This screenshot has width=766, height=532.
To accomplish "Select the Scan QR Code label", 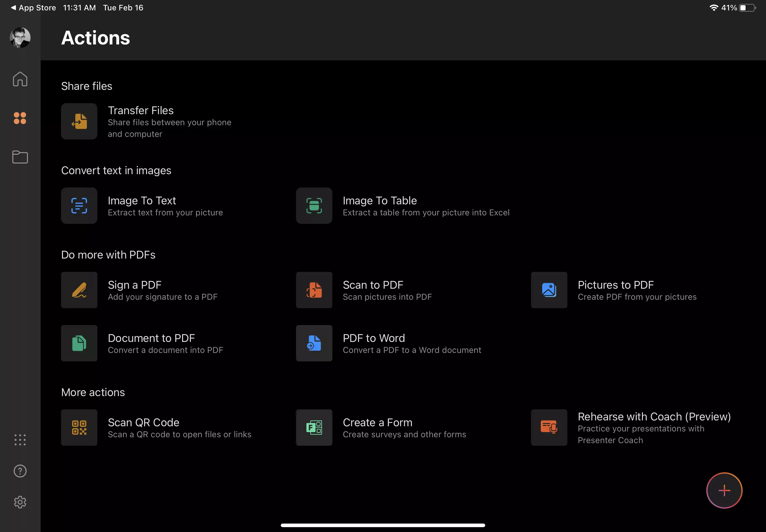I will [144, 423].
